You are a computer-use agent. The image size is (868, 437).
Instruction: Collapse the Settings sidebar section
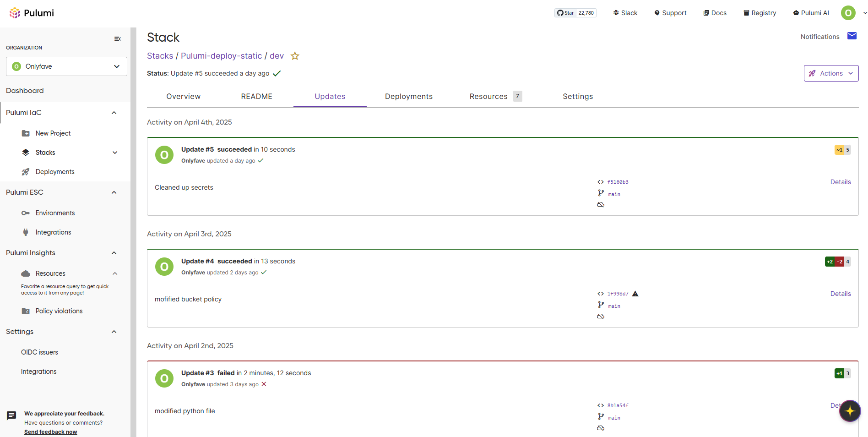click(x=114, y=332)
